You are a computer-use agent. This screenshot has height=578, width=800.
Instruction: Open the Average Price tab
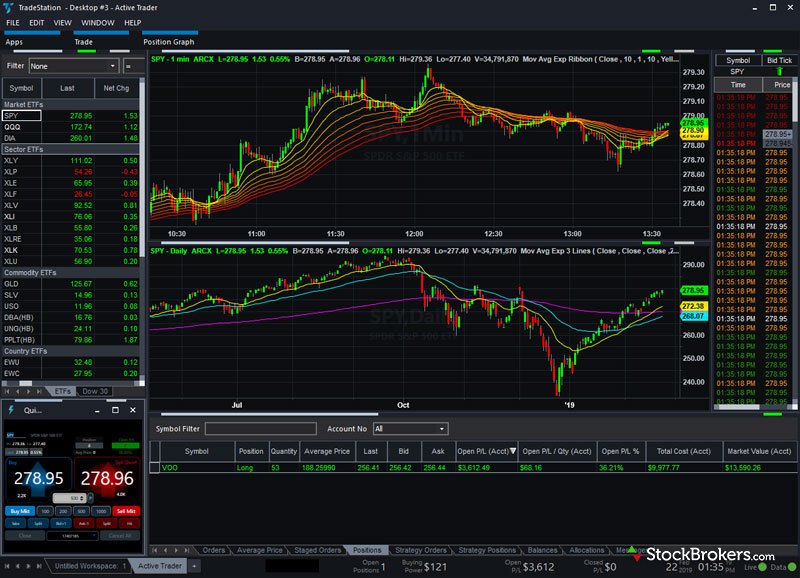pyautogui.click(x=259, y=550)
